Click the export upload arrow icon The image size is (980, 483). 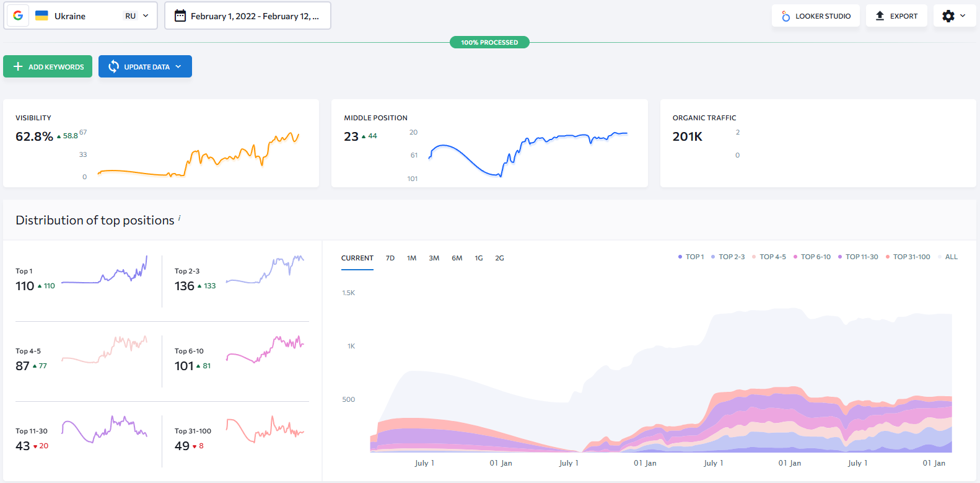click(x=880, y=16)
